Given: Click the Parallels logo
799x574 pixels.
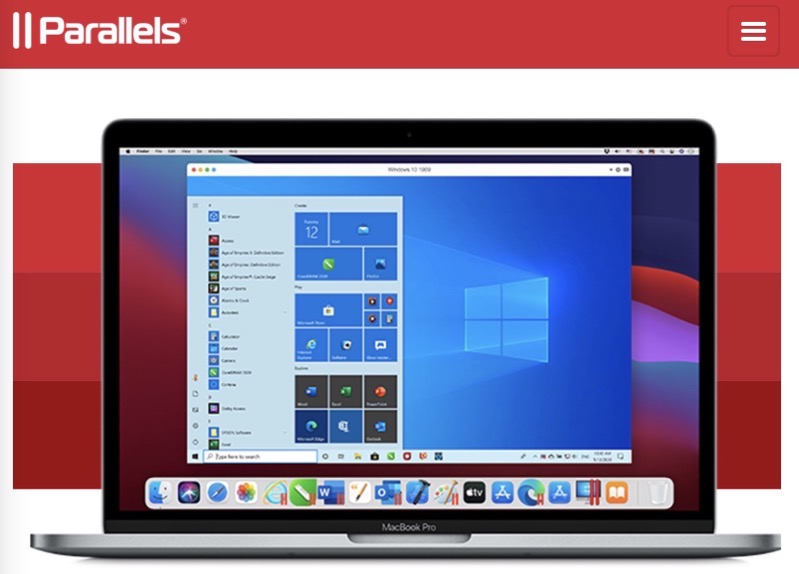Looking at the screenshot, I should coord(100,31).
